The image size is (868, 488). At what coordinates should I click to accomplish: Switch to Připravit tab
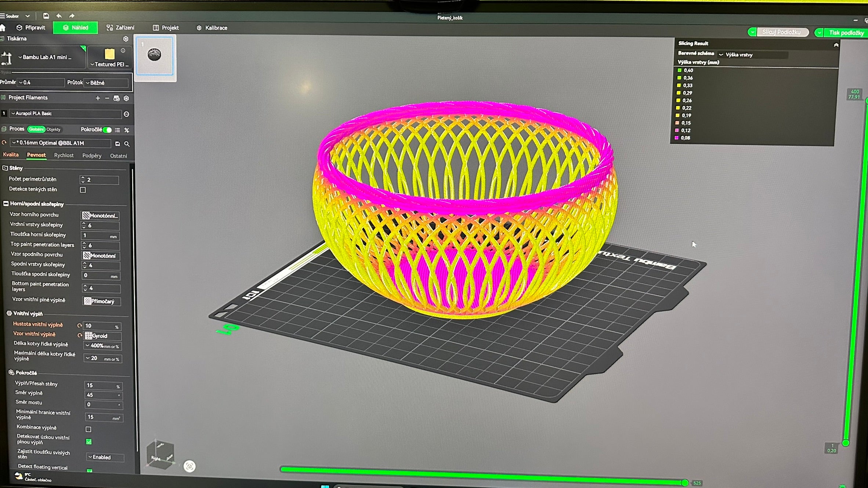[31, 28]
